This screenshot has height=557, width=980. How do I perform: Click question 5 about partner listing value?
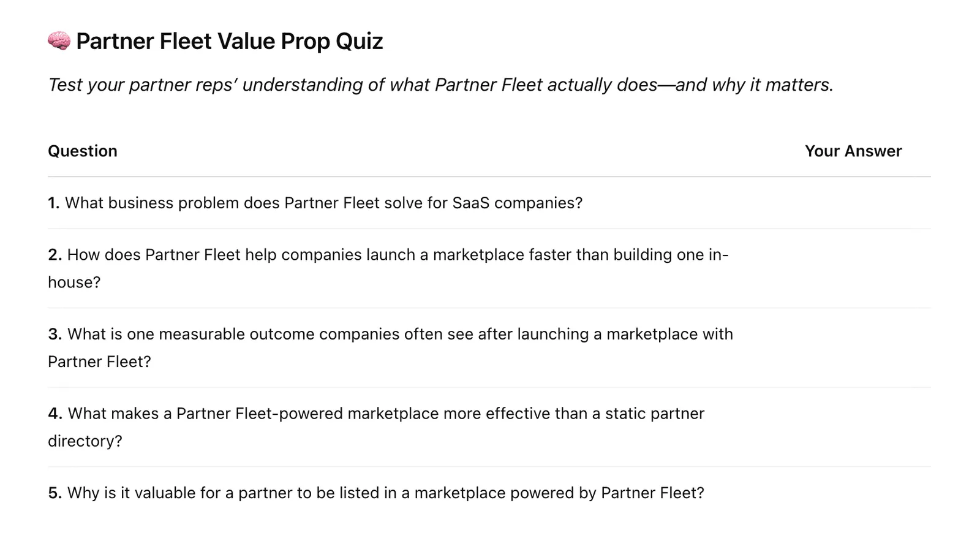click(376, 493)
